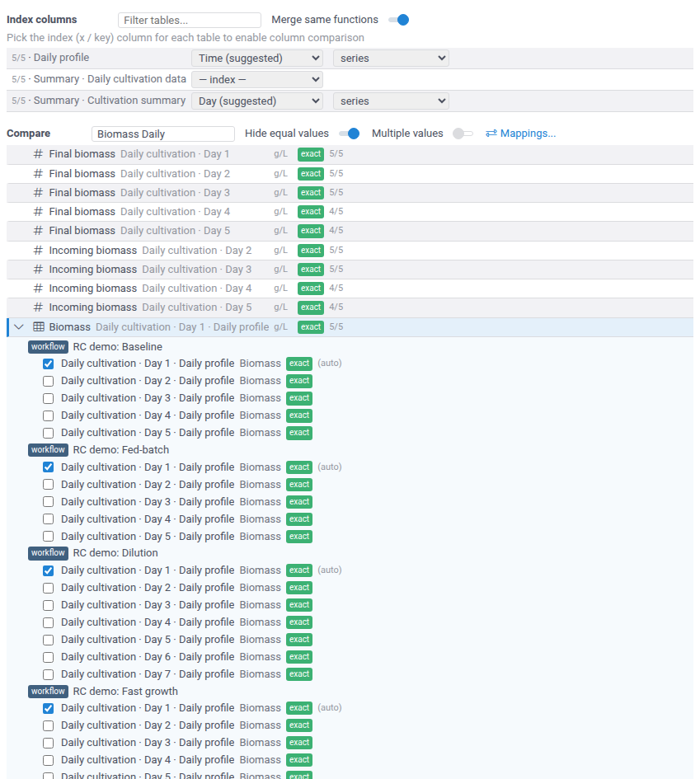Click the hash icon for Incoming biomass Day 5
Screen dimensions: 700x779
38,307
